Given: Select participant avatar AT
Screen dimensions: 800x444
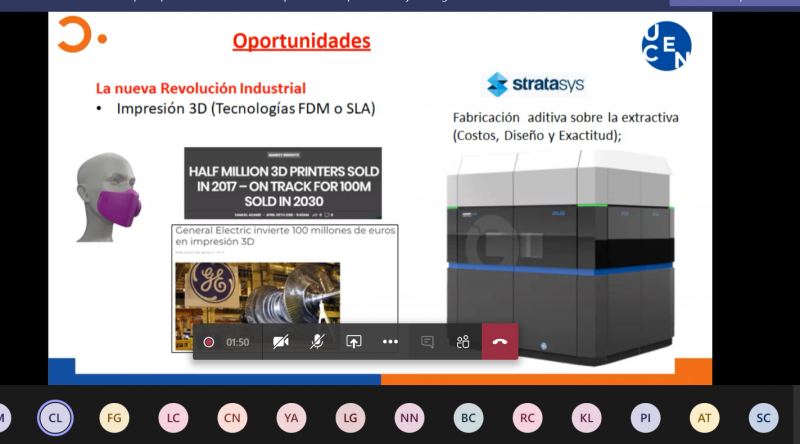Looking at the screenshot, I should (704, 417).
